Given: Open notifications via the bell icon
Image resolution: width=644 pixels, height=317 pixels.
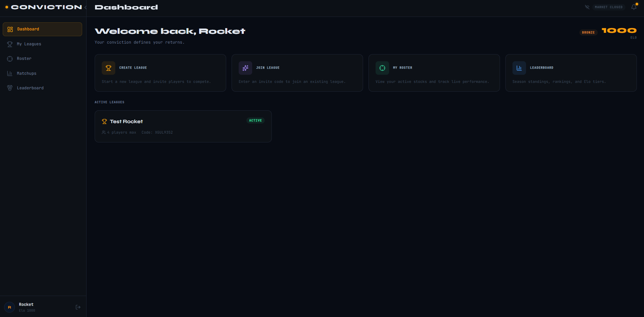Looking at the screenshot, I should (634, 7).
